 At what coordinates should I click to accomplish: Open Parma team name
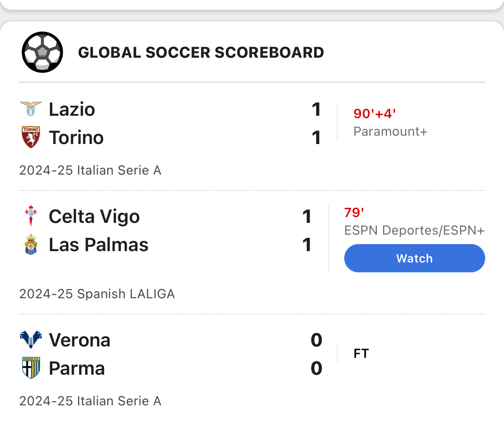[x=77, y=368]
